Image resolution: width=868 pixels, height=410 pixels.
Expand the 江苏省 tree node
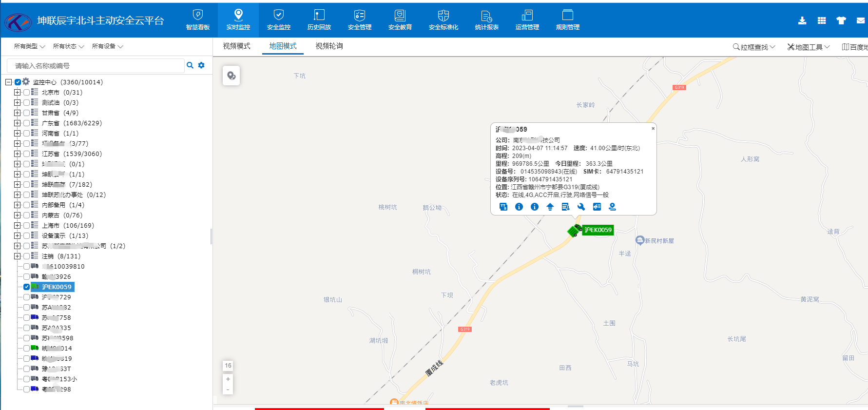point(17,154)
